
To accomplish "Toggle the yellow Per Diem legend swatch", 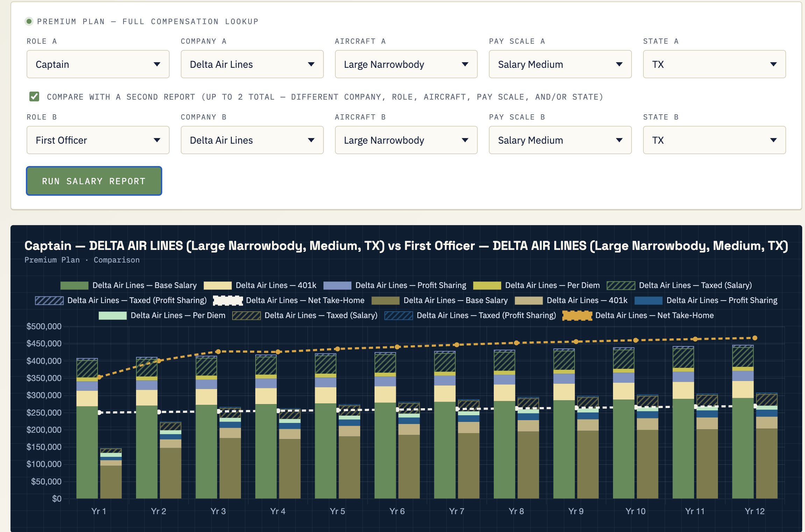I will pos(487,286).
